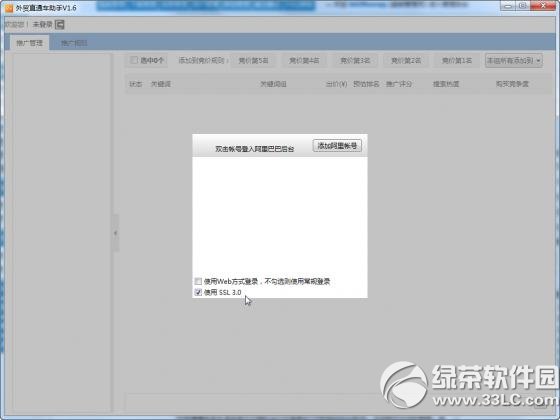The image size is (560, 420).
Task: Open the 本组所有添加到 dropdown
Action: pos(514,61)
